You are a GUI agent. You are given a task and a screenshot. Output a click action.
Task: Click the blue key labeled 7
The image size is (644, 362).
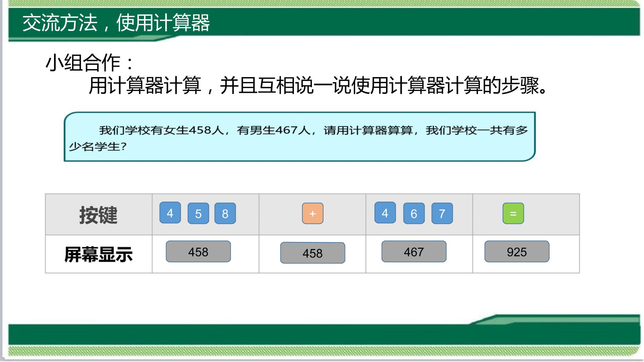pyautogui.click(x=442, y=213)
